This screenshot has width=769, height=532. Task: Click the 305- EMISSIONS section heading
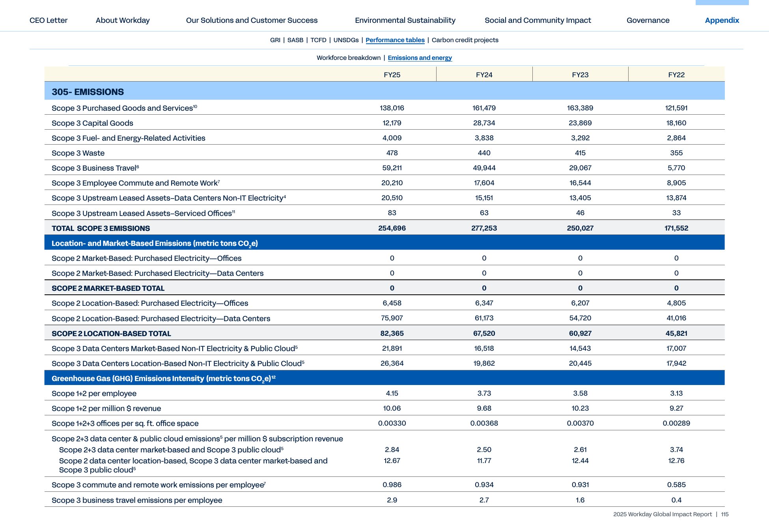[88, 92]
